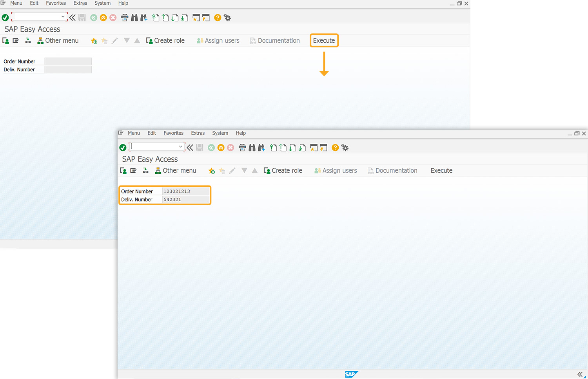Collapse command field chevrons in back window

click(x=73, y=18)
